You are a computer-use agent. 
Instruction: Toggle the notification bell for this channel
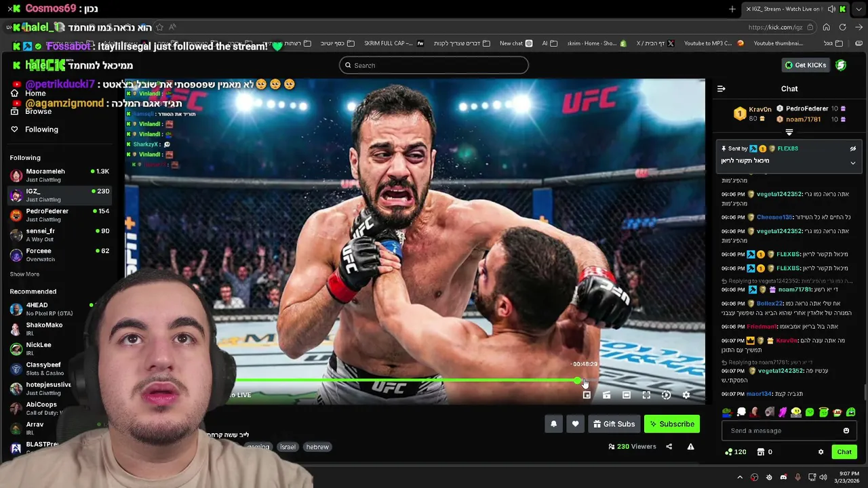click(x=553, y=424)
